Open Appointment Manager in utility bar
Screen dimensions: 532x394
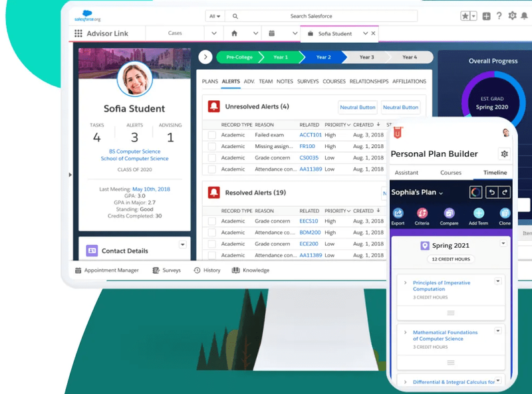click(x=107, y=270)
